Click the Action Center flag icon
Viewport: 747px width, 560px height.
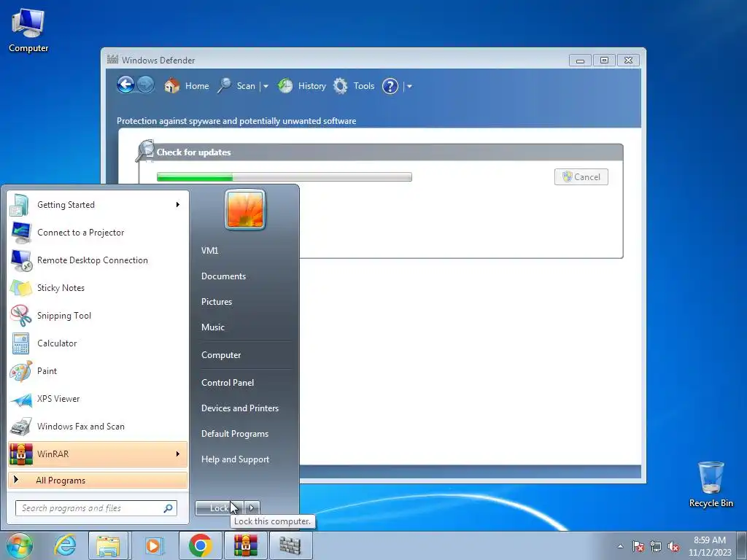click(x=638, y=546)
